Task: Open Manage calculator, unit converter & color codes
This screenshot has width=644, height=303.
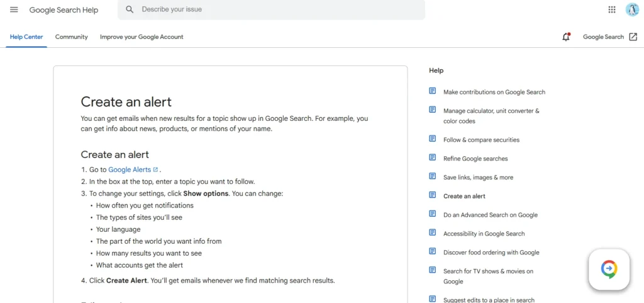Action: [x=491, y=116]
